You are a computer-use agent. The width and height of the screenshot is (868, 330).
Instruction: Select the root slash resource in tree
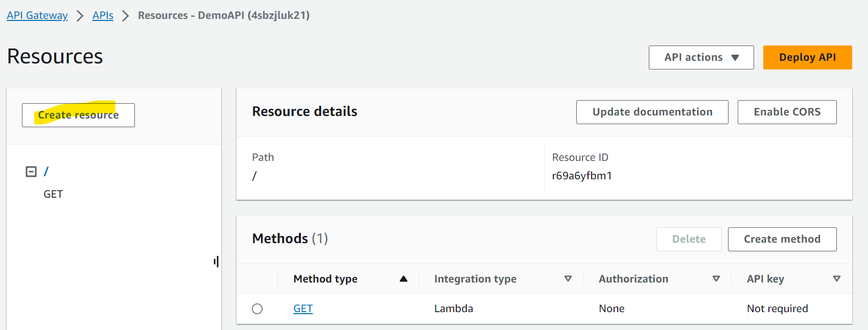pyautogui.click(x=46, y=172)
